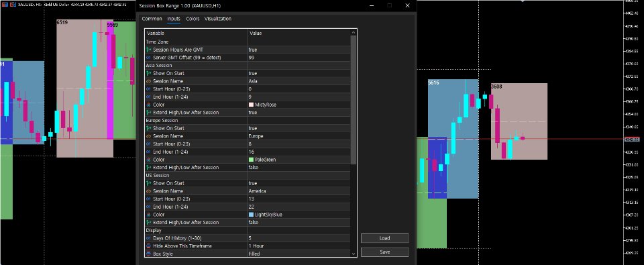Click the Europe Session Show On Start icon
The image size is (644, 265).
click(149, 128)
